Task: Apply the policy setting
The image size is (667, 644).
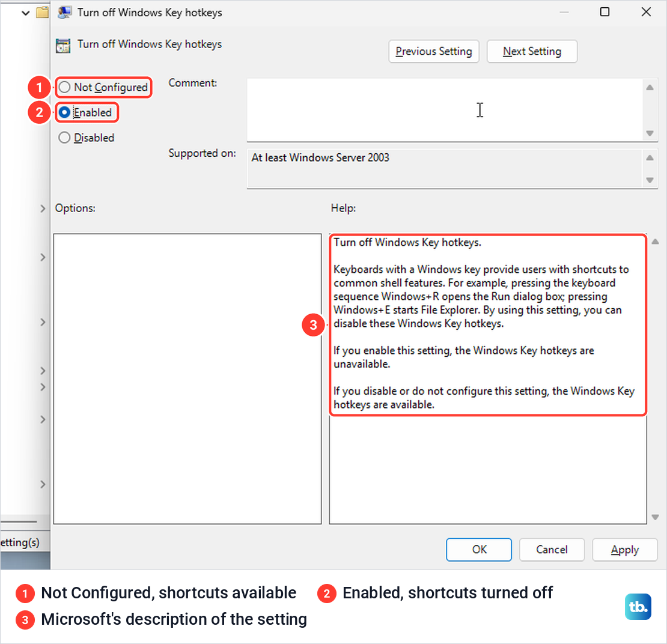Action: click(624, 550)
